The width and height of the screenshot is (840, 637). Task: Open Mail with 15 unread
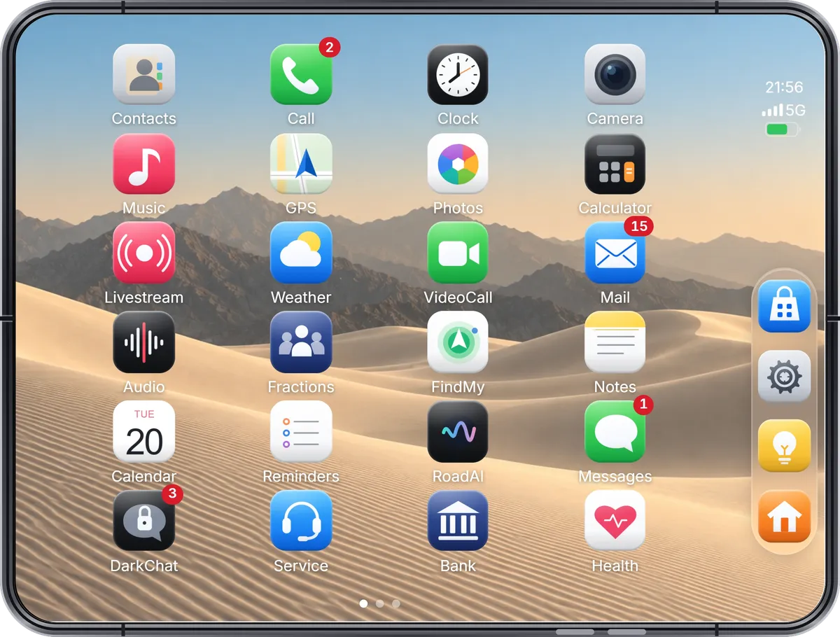(x=615, y=253)
